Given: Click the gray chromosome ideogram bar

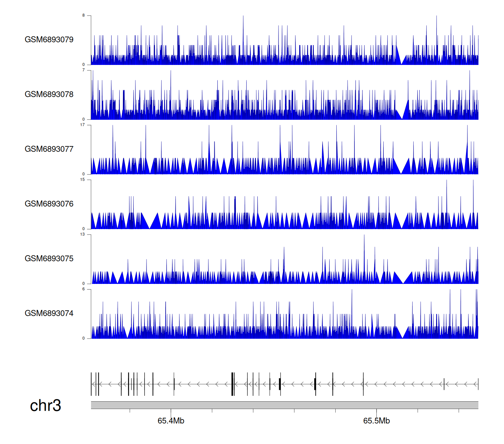Looking at the screenshot, I should tap(284, 405).
